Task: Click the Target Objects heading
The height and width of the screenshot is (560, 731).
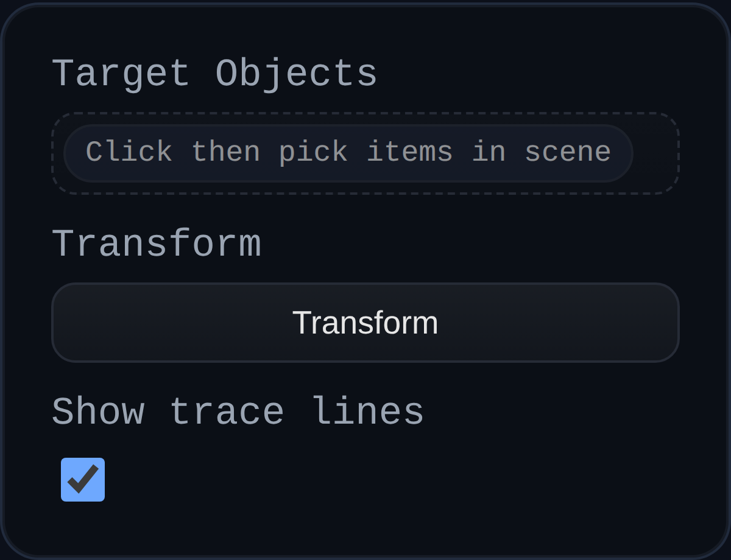Action: (x=214, y=72)
